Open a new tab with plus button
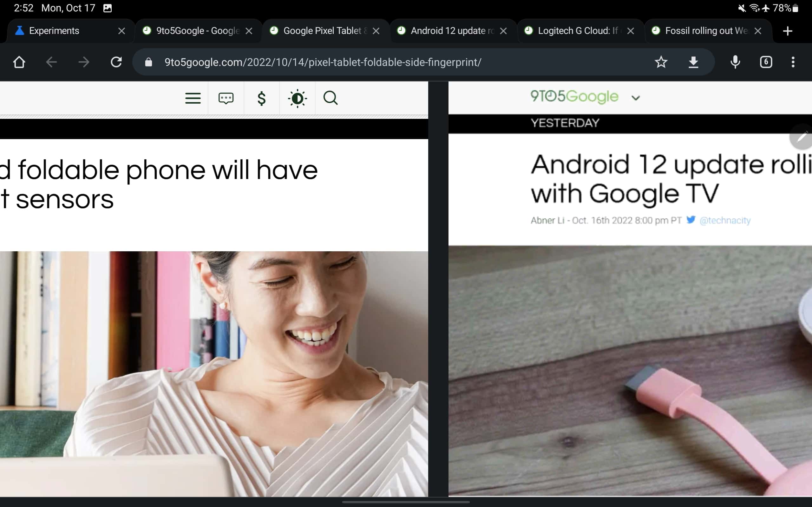The image size is (812, 507). click(x=787, y=31)
